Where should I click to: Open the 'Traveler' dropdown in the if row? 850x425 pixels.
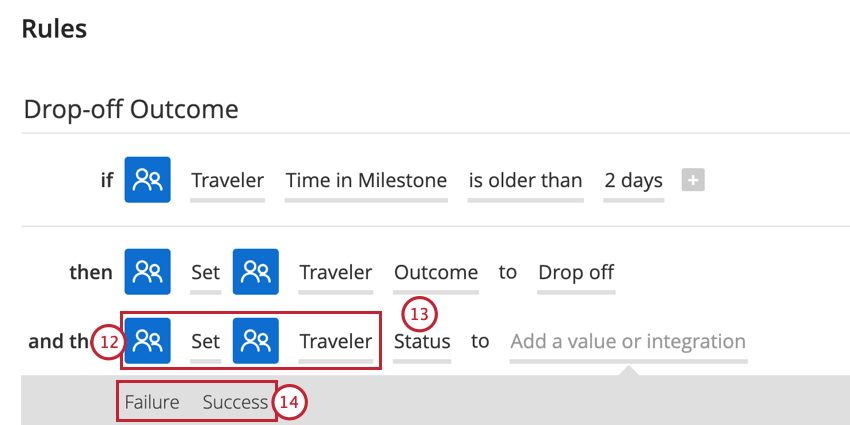[228, 181]
